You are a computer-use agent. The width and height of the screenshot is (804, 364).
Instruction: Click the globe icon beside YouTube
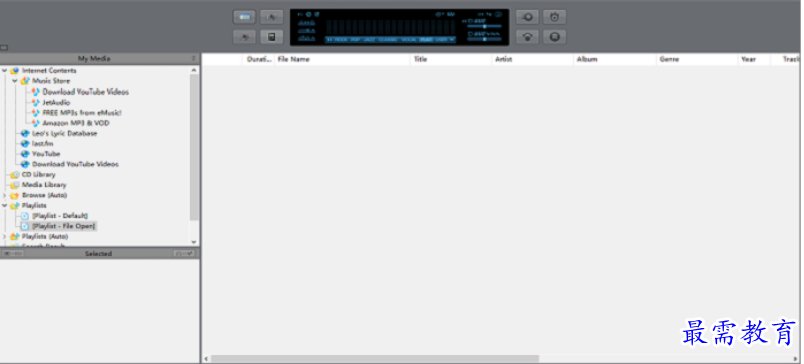click(25, 154)
